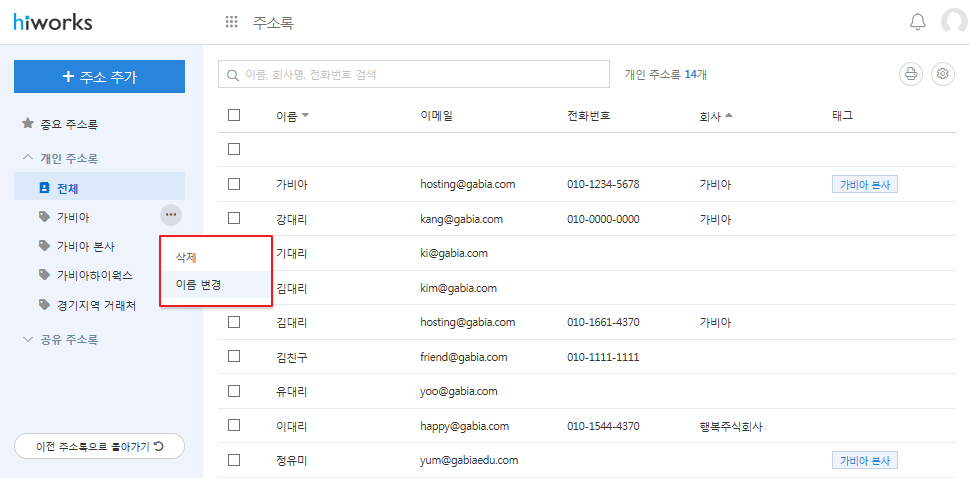Click the 주소 추가 button

(99, 77)
